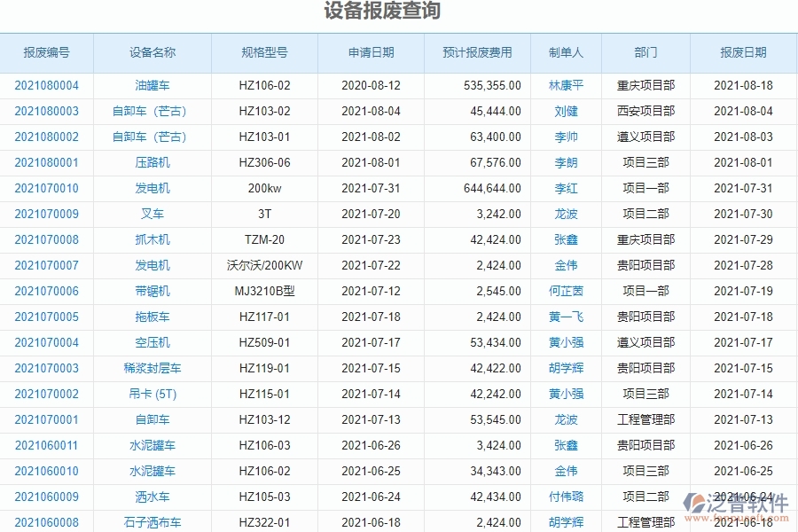Click the 泛普软件 watermark logo

738,502
